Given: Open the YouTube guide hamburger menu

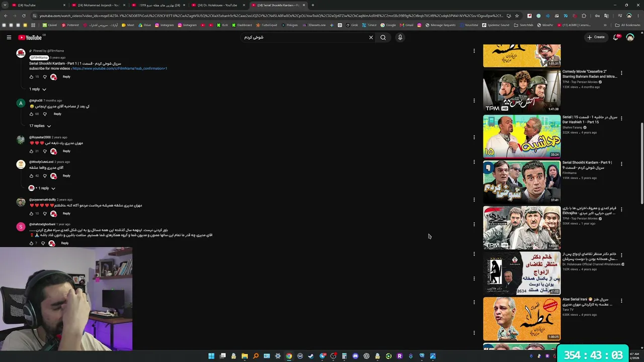Looking at the screenshot, I should click(x=9, y=37).
